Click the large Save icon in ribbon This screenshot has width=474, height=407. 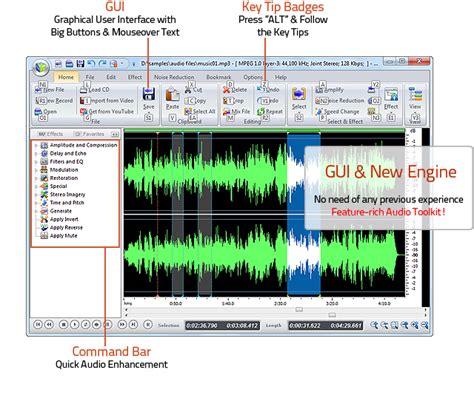pos(149,94)
